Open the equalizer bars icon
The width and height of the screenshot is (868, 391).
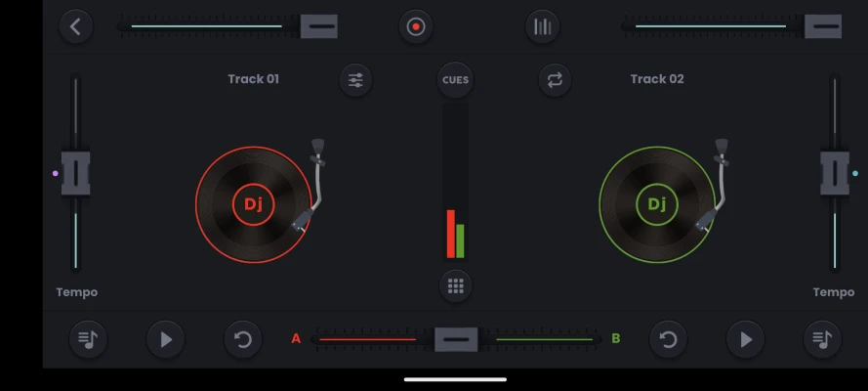pos(543,26)
